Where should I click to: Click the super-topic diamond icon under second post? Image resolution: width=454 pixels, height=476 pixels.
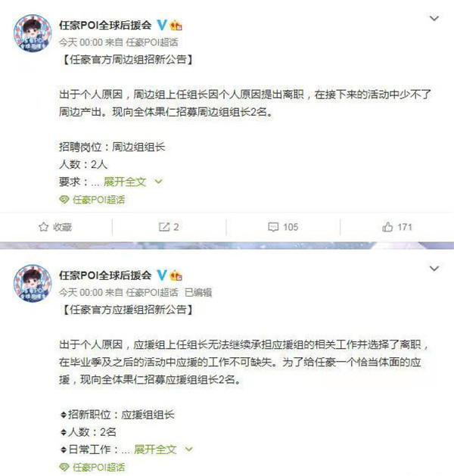pyautogui.click(x=64, y=467)
